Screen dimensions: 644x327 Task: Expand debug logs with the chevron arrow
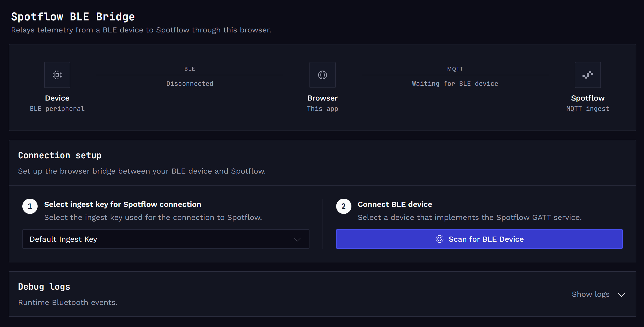point(622,295)
